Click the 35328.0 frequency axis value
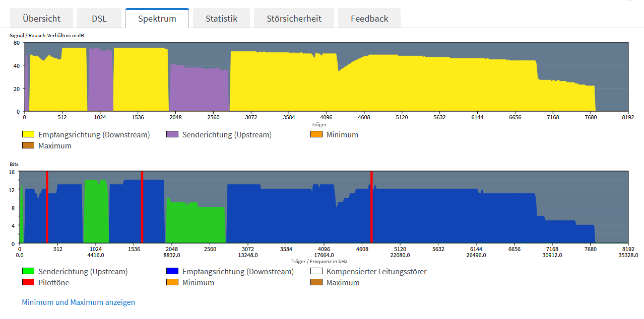The height and width of the screenshot is (319, 644). coord(628,255)
